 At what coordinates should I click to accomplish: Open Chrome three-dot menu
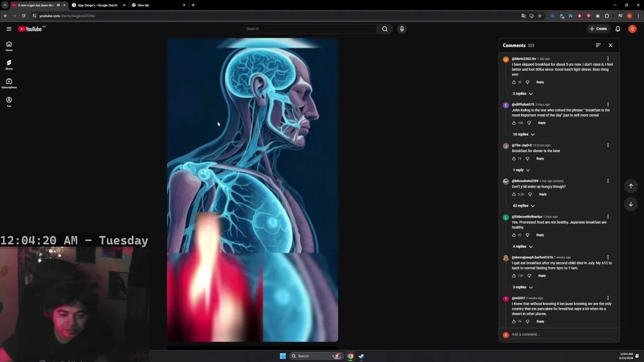coord(637,16)
